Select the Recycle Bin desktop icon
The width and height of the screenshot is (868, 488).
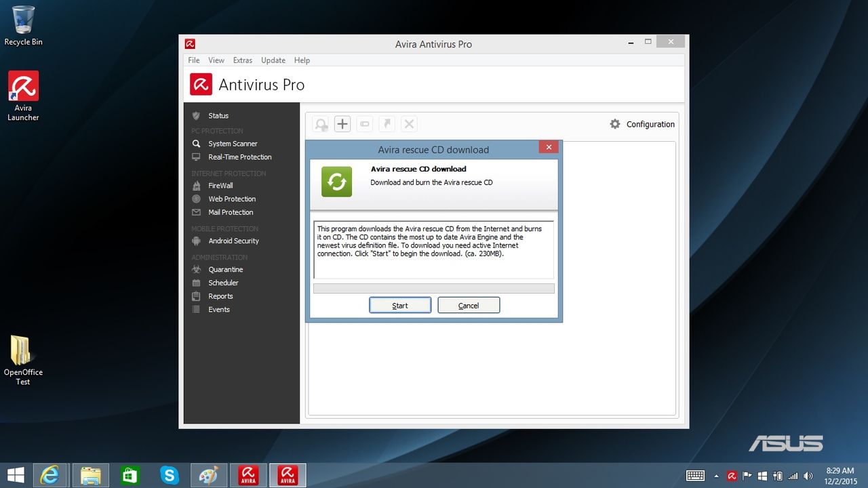[23, 26]
